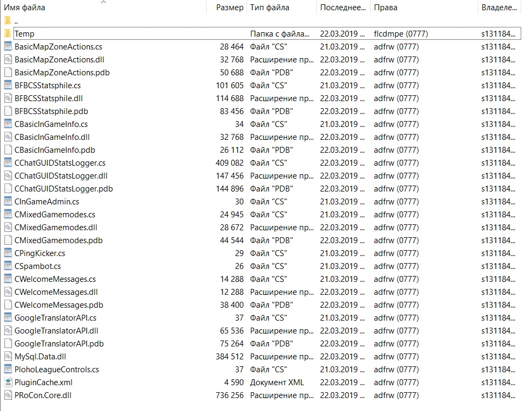Select file MySql.Data.dll

click(x=40, y=356)
